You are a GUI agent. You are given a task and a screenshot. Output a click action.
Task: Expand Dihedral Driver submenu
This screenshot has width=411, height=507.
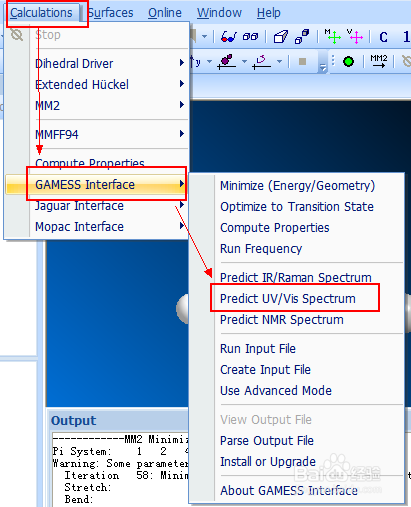point(181,63)
